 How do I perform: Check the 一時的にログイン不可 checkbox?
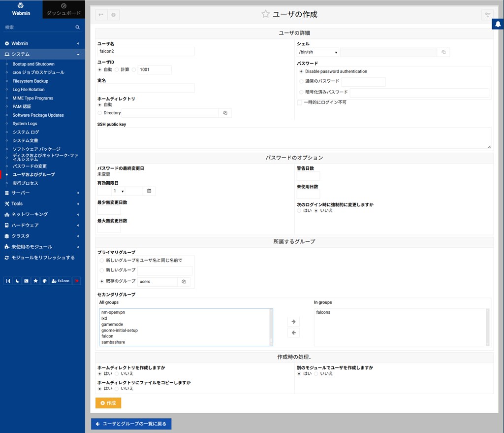click(299, 102)
